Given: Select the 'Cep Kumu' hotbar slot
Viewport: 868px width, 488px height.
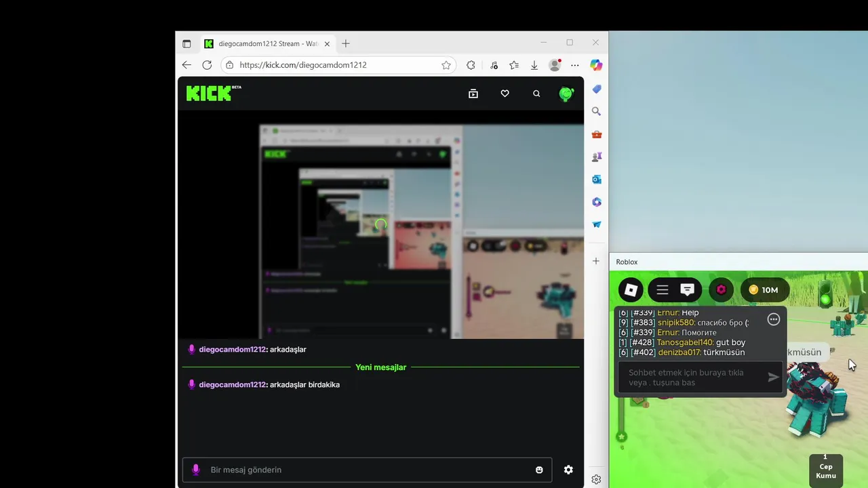Looking at the screenshot, I should click(x=826, y=470).
